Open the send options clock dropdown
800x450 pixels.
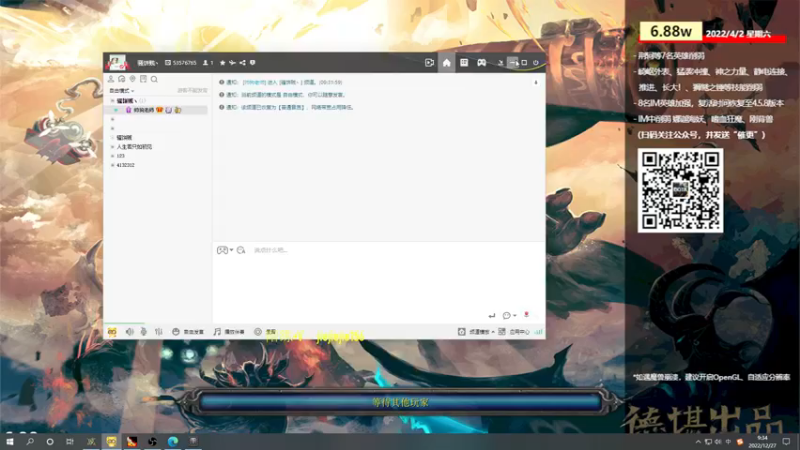(509, 315)
